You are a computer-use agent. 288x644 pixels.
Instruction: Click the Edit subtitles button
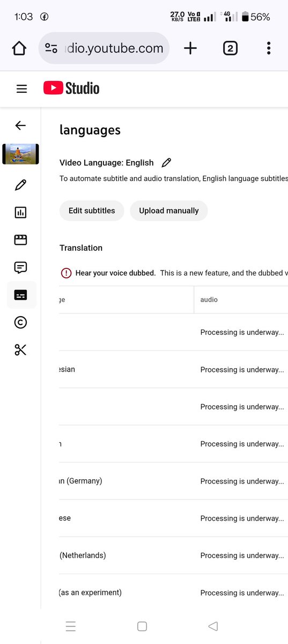click(92, 211)
